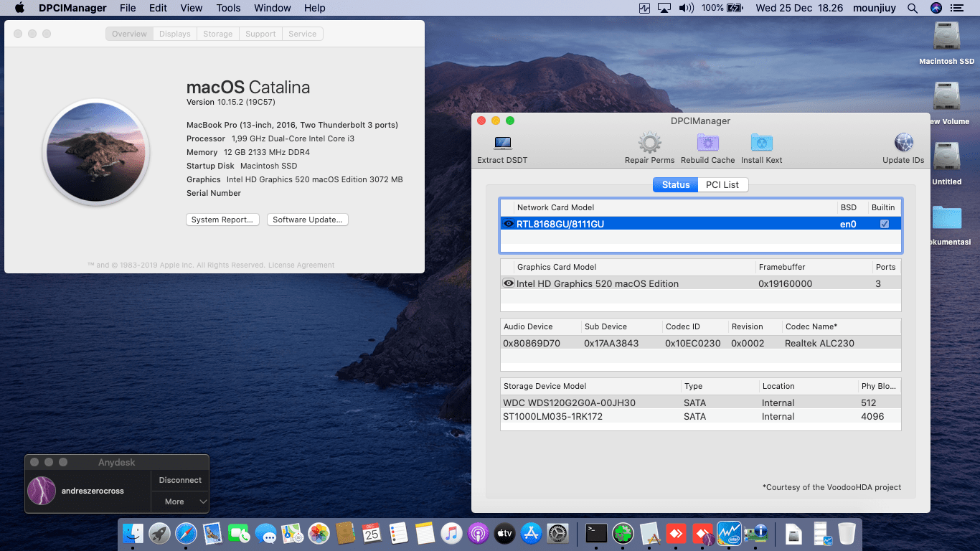Image resolution: width=980 pixels, height=551 pixels.
Task: Select the WDC WDS120G2G0A-00JH30 storage row
Action: (700, 403)
